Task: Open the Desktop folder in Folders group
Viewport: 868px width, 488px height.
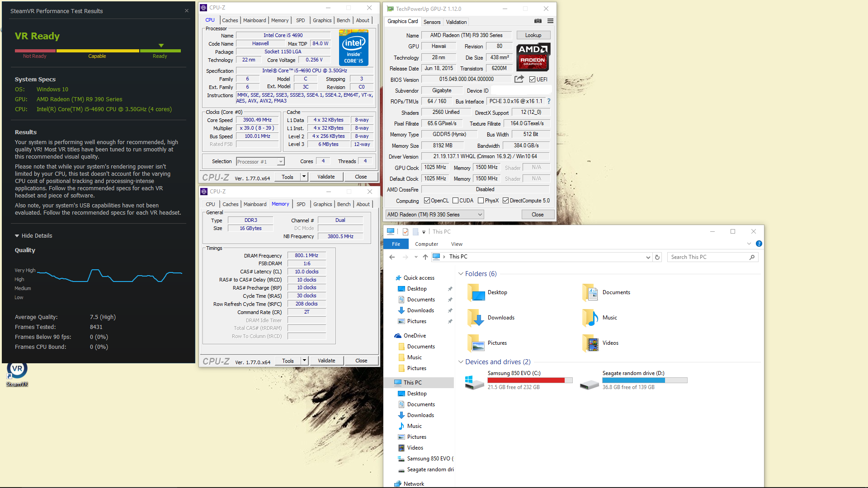Action: (487, 292)
